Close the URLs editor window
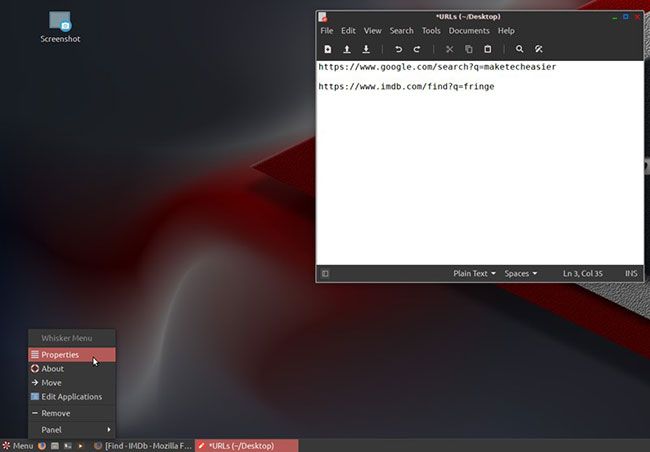The image size is (650, 452). (x=637, y=17)
